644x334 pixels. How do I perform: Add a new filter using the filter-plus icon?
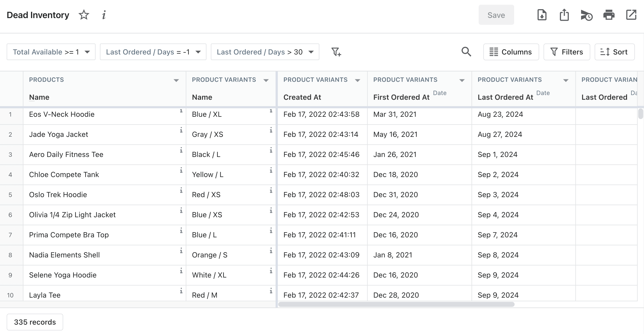pyautogui.click(x=336, y=52)
